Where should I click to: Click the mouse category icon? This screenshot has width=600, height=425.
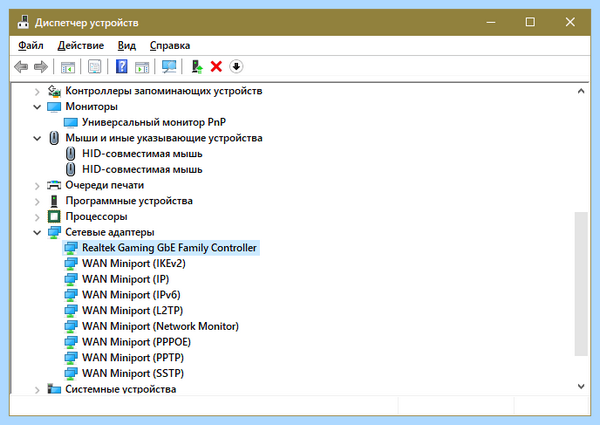[x=54, y=138]
